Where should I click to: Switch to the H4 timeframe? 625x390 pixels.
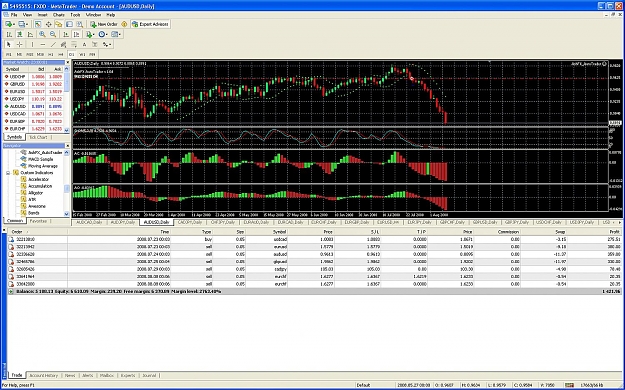click(x=61, y=54)
